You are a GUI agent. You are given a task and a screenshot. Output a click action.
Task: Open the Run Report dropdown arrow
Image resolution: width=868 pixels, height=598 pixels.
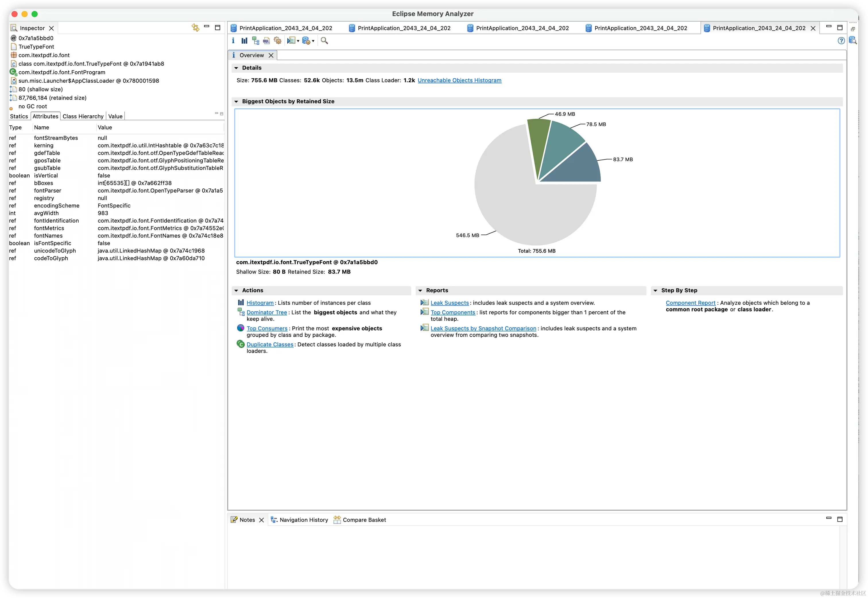coord(298,41)
